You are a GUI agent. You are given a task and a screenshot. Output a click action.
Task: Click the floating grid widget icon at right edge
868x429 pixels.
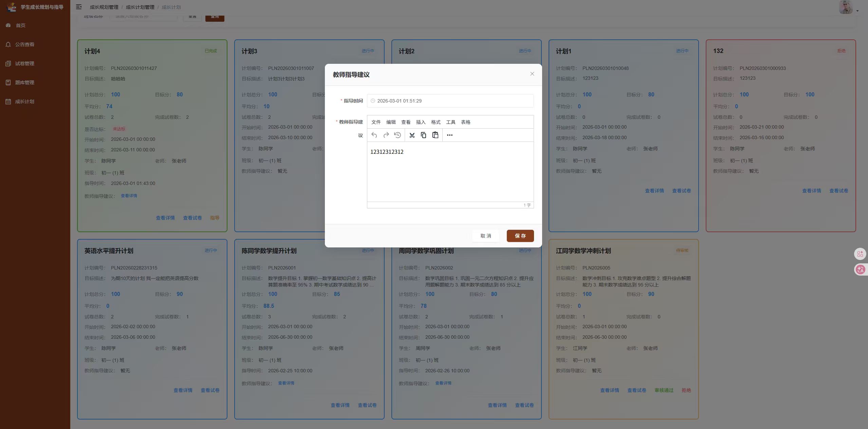click(x=860, y=254)
